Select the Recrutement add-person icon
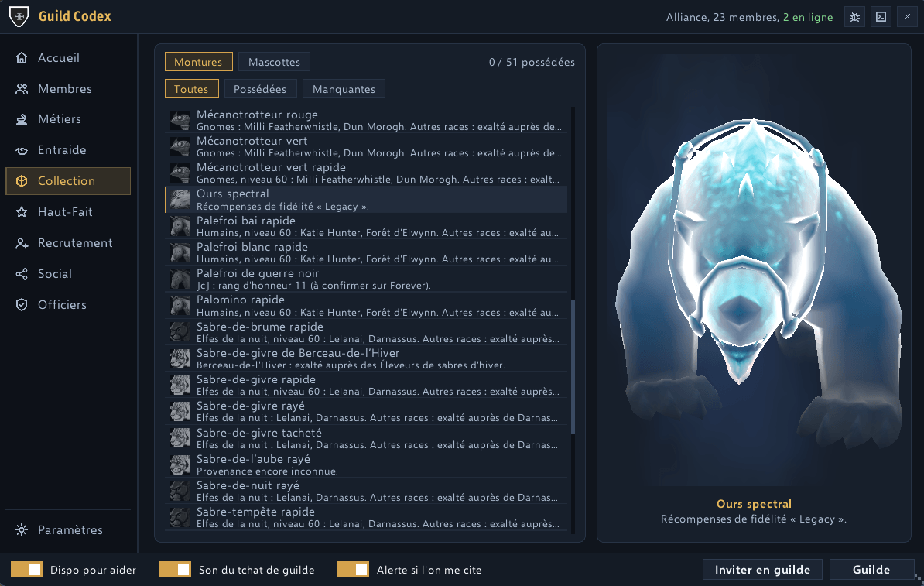924x586 pixels. [22, 243]
